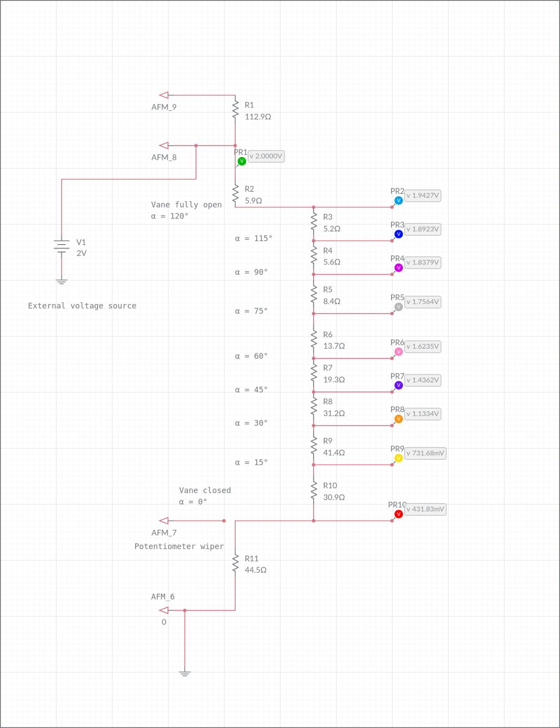Select the dark blue PR3 probe
The image size is (560, 728).
[x=398, y=234]
